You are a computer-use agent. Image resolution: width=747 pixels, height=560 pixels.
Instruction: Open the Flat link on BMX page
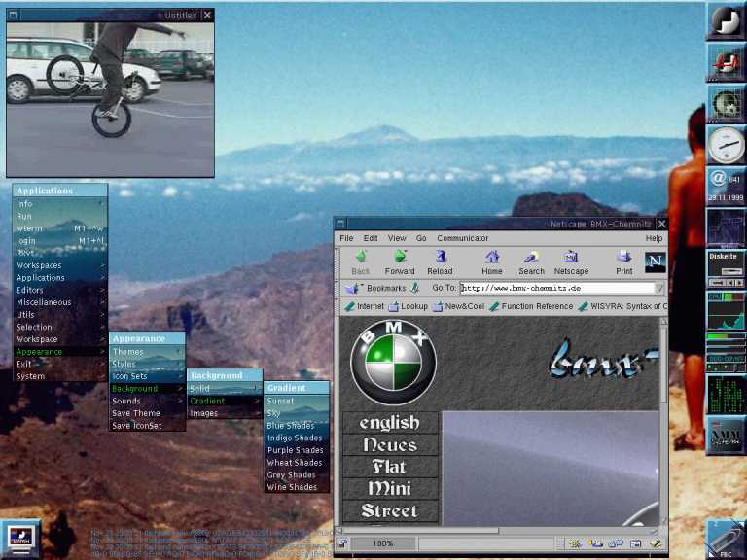tap(390, 467)
